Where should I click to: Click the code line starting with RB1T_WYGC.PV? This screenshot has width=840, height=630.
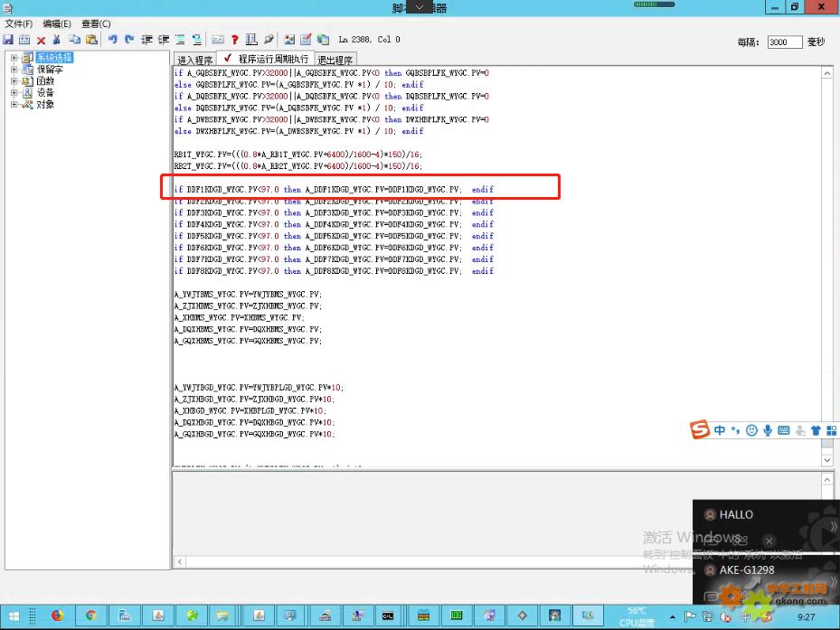(297, 155)
